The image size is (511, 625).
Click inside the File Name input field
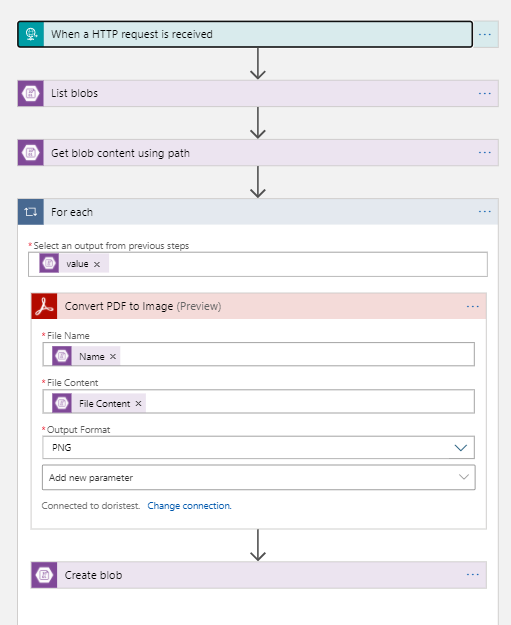[258, 354]
